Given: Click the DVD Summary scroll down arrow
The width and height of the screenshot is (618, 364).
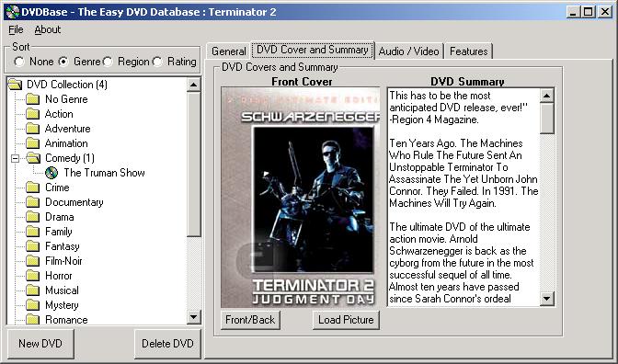Looking at the screenshot, I should (546, 299).
